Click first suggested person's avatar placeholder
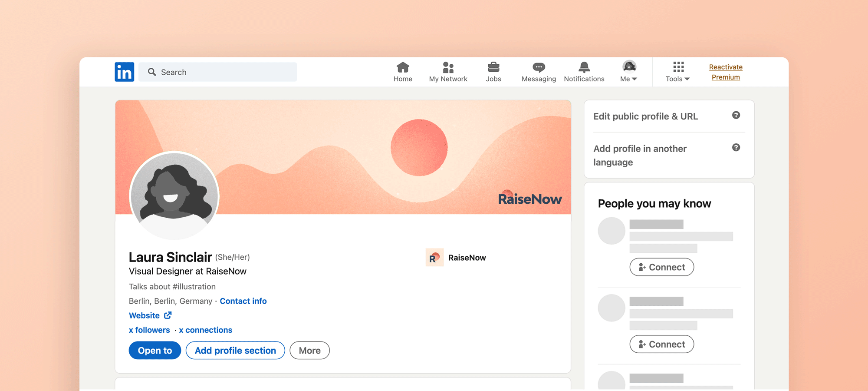Viewport: 868px width, 391px height. [x=612, y=231]
